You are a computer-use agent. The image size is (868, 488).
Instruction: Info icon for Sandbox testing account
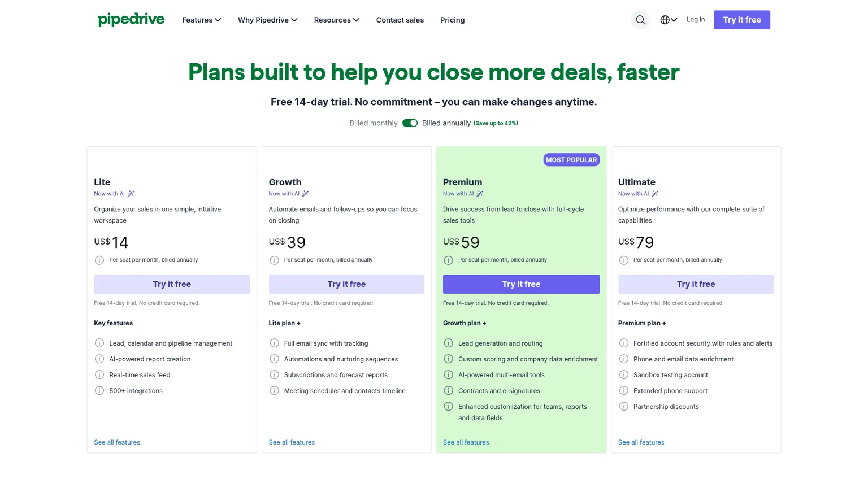click(624, 375)
